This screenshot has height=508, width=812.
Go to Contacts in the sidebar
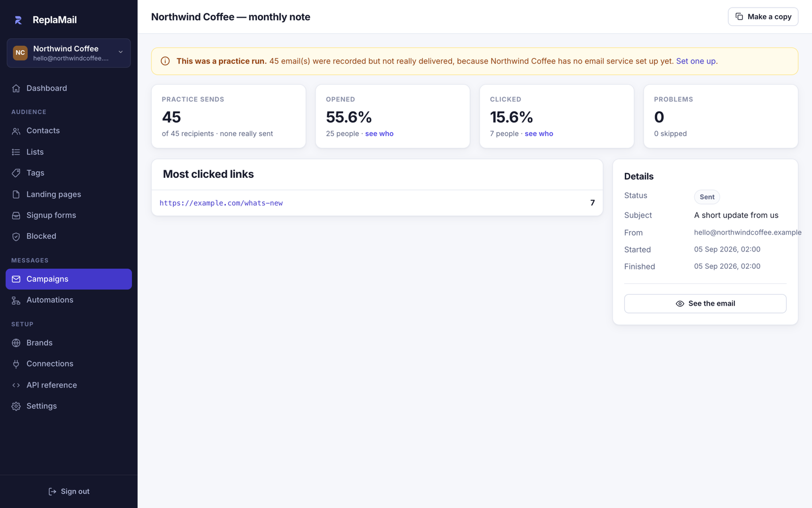pos(69,131)
